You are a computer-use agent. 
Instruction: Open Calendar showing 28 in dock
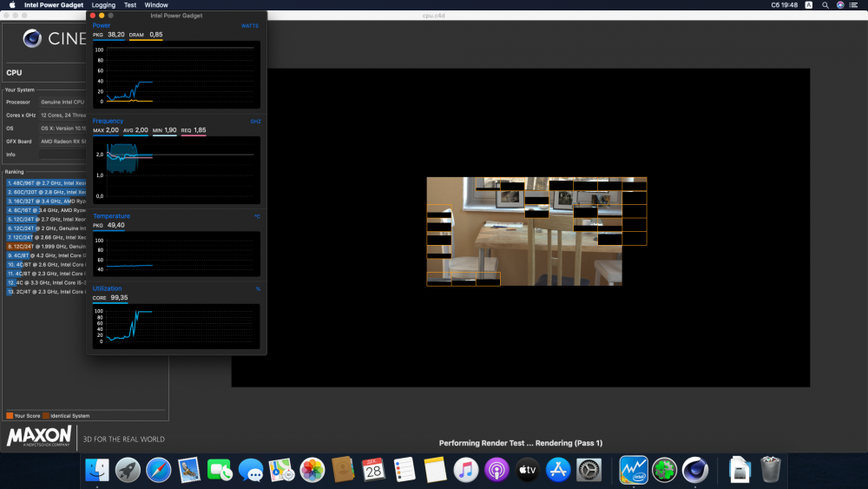point(373,470)
